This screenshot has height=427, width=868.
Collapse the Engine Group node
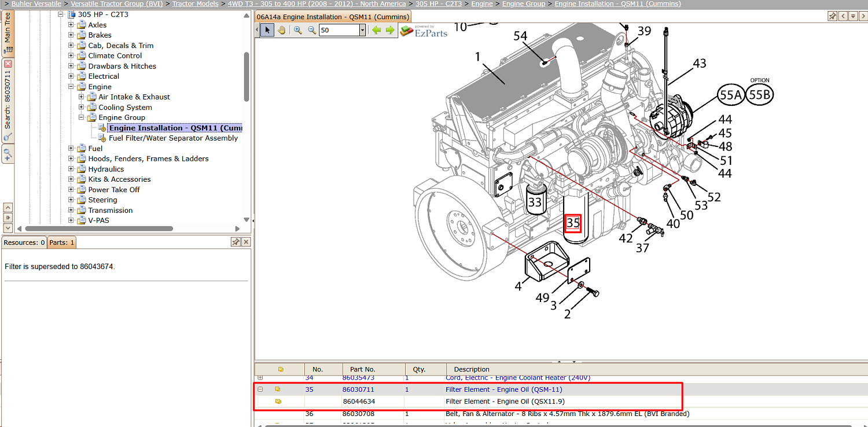(82, 117)
